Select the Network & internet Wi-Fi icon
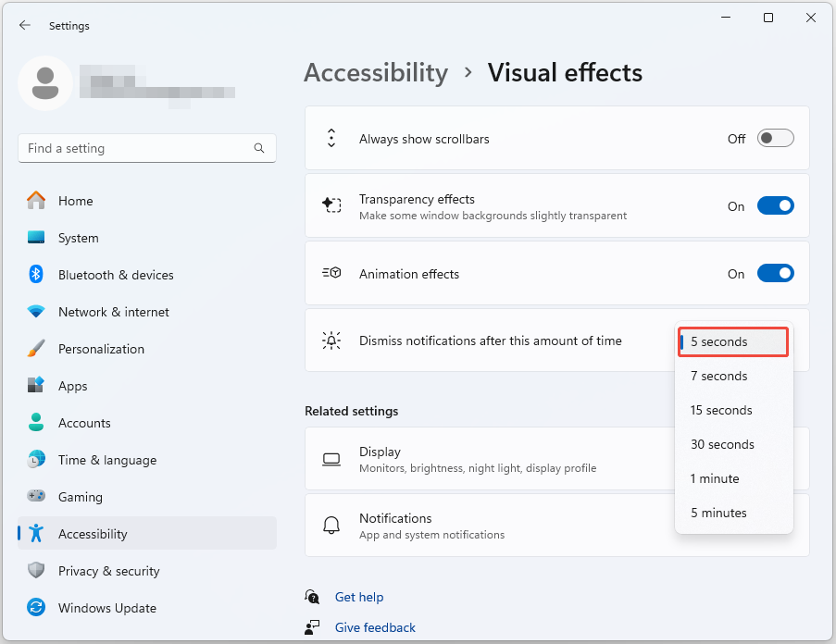The image size is (836, 644). [36, 312]
